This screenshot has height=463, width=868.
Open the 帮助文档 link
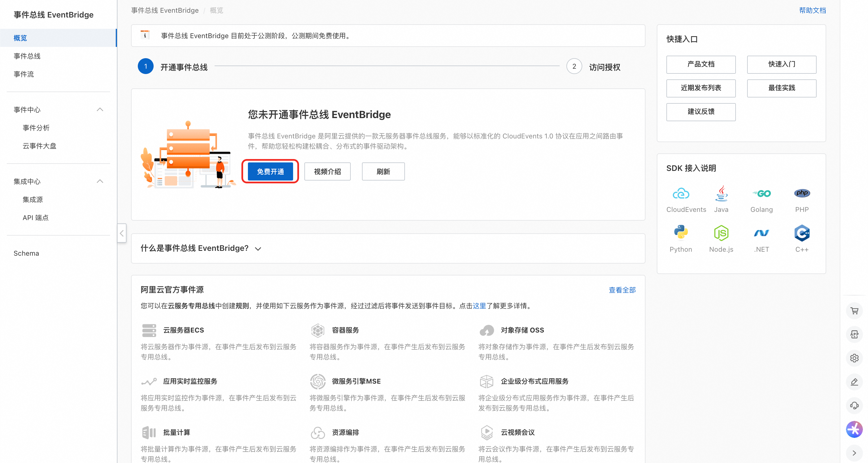tap(812, 10)
